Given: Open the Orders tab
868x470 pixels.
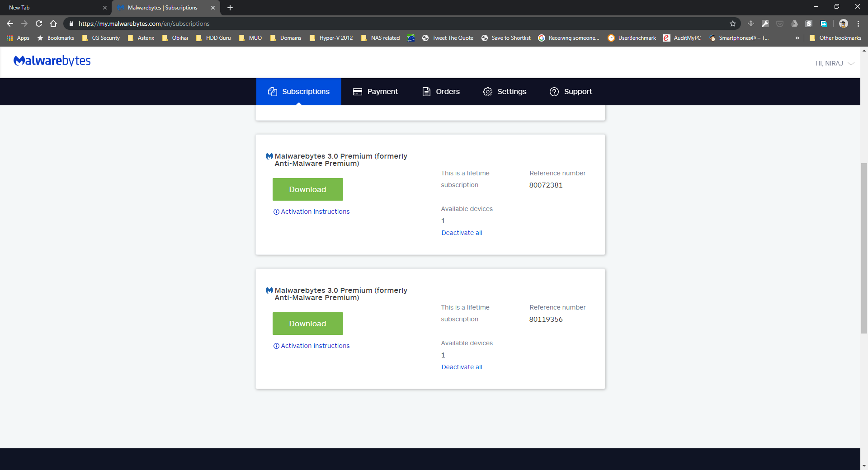Looking at the screenshot, I should coord(441,92).
